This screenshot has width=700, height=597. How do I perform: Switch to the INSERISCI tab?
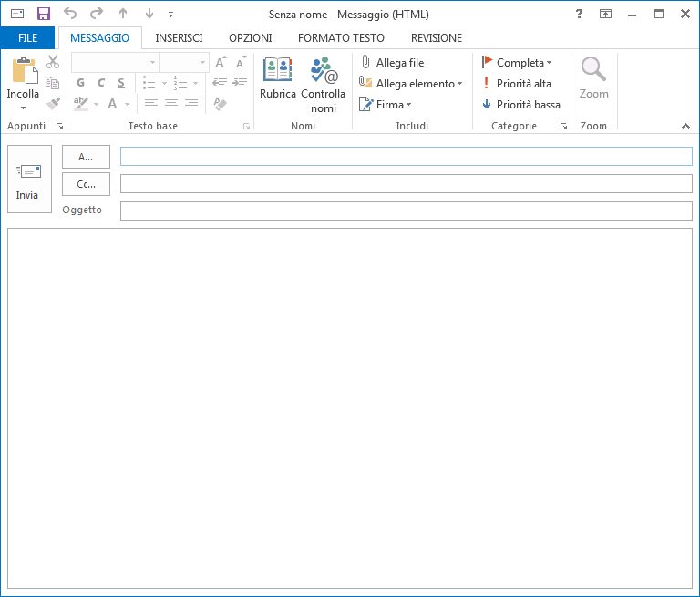point(179,38)
